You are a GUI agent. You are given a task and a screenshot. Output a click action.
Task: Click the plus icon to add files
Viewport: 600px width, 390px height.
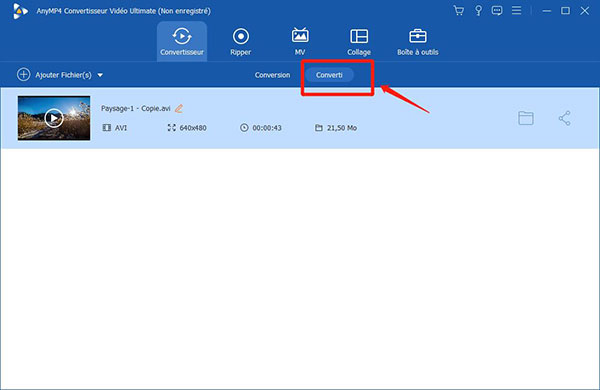click(23, 75)
